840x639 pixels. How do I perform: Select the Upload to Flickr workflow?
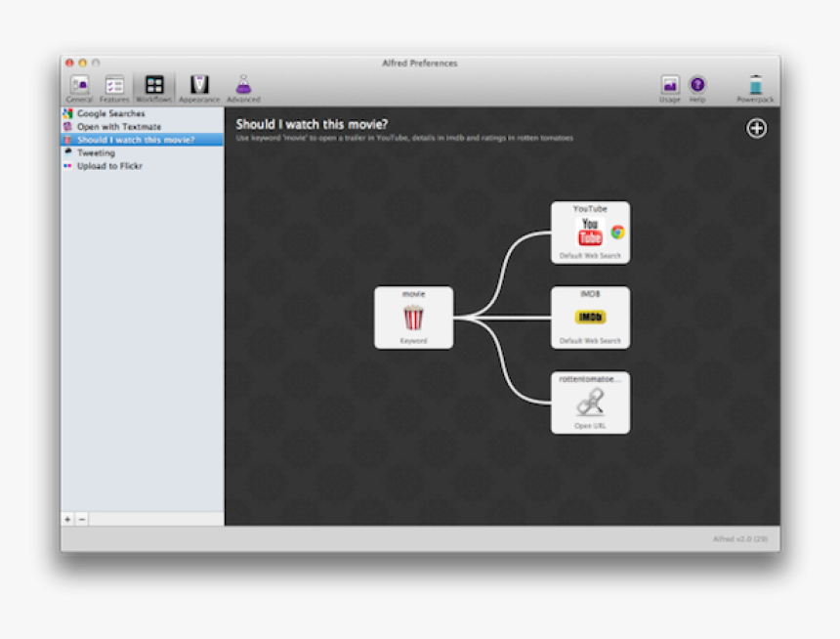click(x=110, y=166)
